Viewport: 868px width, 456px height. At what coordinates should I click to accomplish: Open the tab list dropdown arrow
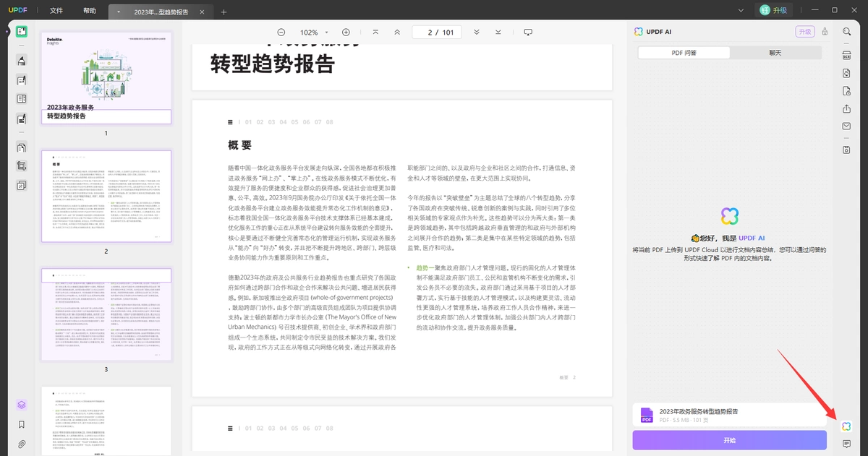point(119,12)
